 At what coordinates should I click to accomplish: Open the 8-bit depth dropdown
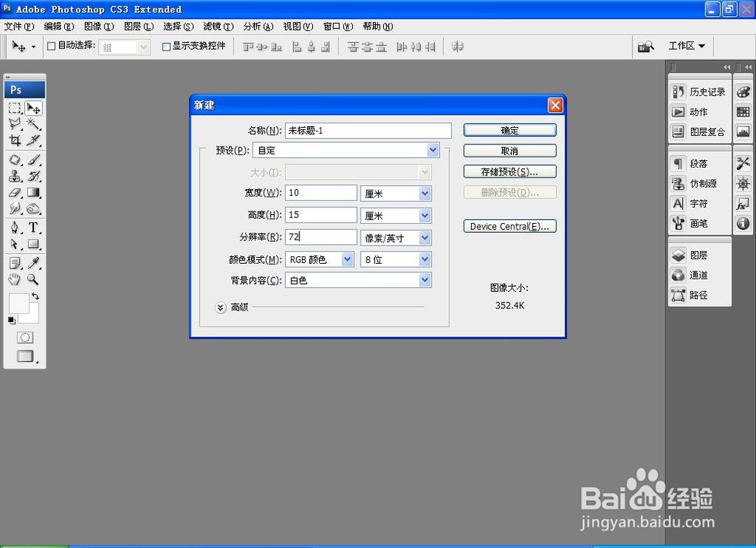(x=396, y=259)
